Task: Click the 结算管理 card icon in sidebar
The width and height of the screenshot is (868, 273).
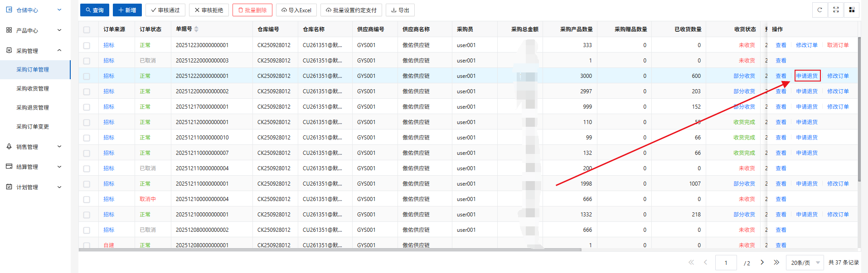Action: 9,167
